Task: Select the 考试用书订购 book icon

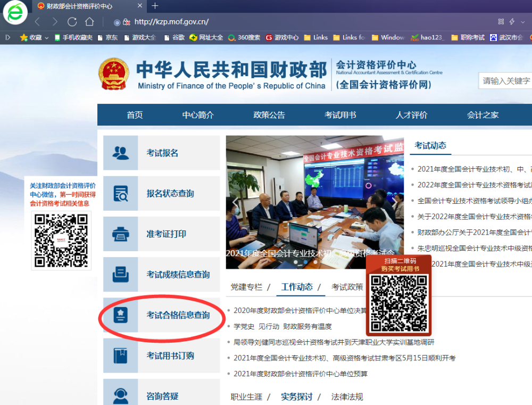Action: pos(120,356)
